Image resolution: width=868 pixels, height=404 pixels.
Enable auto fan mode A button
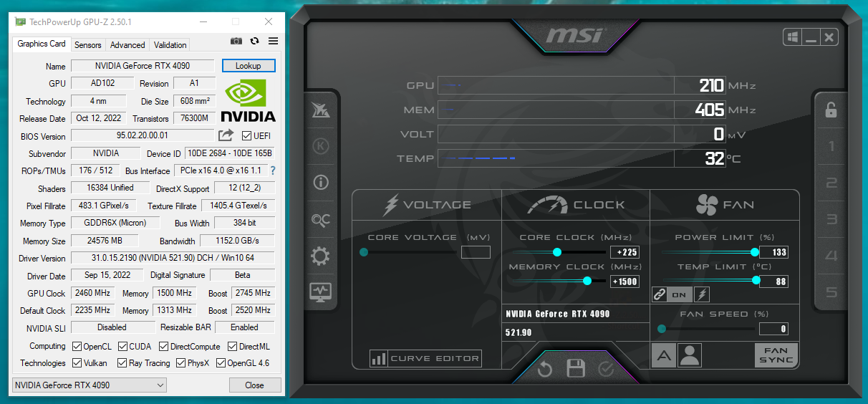coord(663,355)
